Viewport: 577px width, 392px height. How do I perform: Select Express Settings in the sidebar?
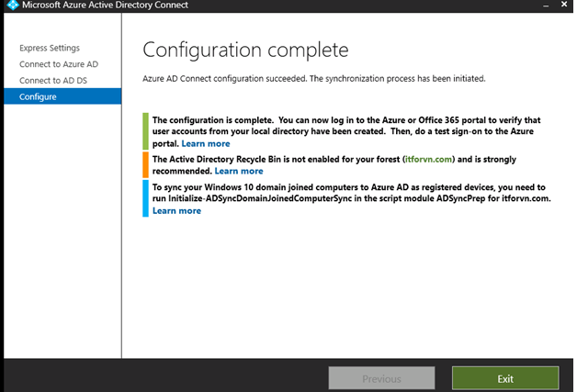[x=49, y=48]
